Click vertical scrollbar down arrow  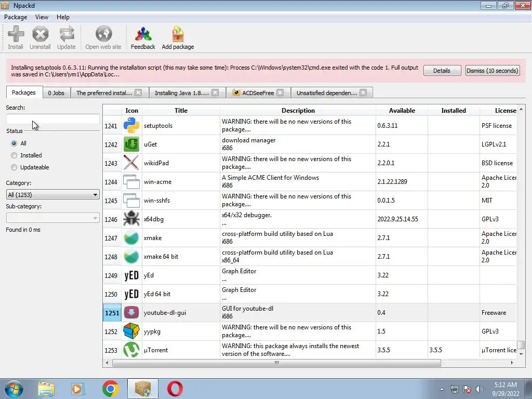(521, 354)
